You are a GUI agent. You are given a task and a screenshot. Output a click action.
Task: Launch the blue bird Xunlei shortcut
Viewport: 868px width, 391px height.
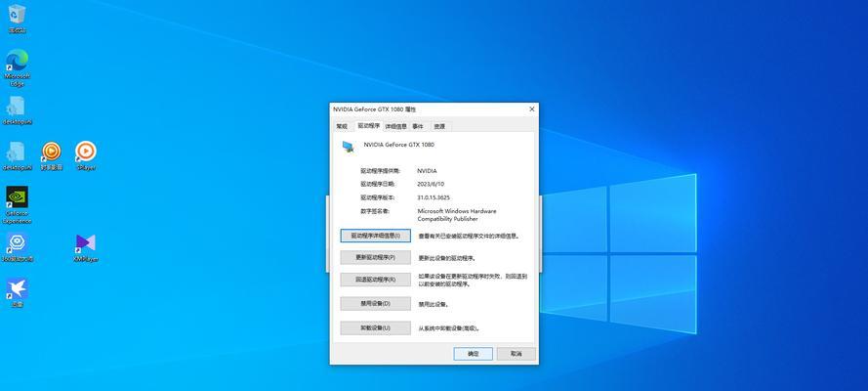(18, 292)
